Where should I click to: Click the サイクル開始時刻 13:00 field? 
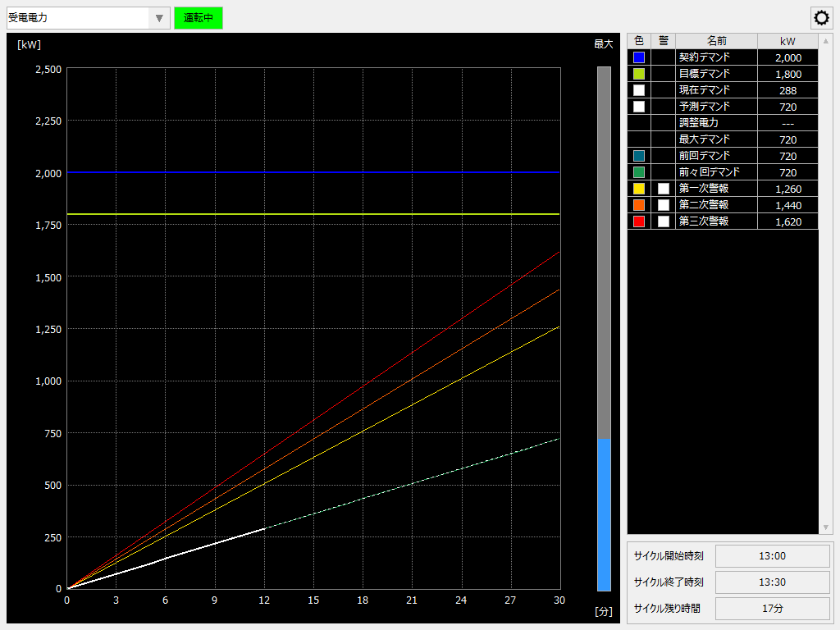coord(772,555)
